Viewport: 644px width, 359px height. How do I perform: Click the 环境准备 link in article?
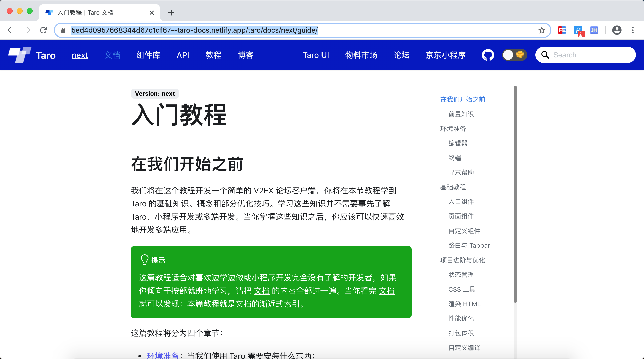pyautogui.click(x=163, y=355)
